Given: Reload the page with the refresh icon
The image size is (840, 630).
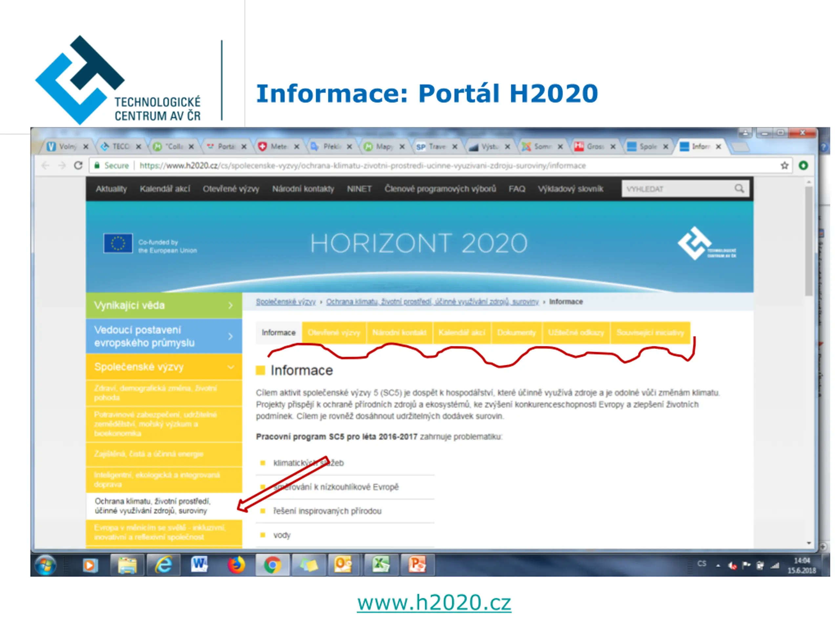Looking at the screenshot, I should pyautogui.click(x=78, y=166).
